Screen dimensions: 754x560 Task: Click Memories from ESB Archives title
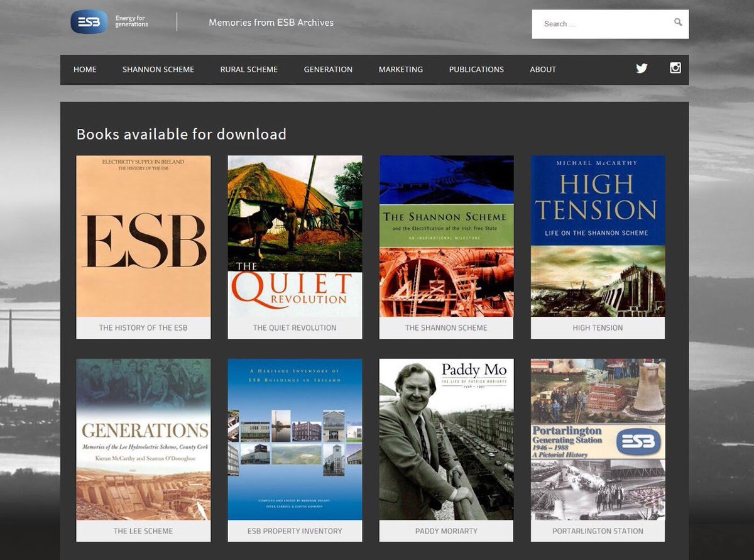point(271,23)
